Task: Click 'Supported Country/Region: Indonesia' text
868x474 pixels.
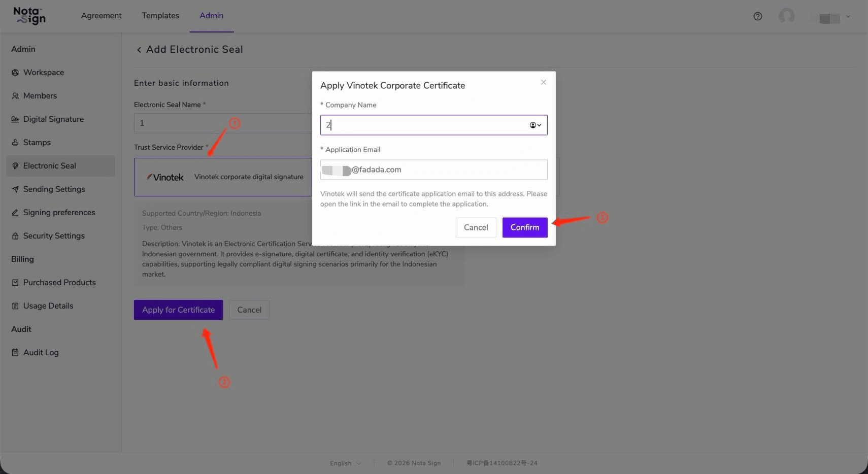Action: tap(202, 214)
